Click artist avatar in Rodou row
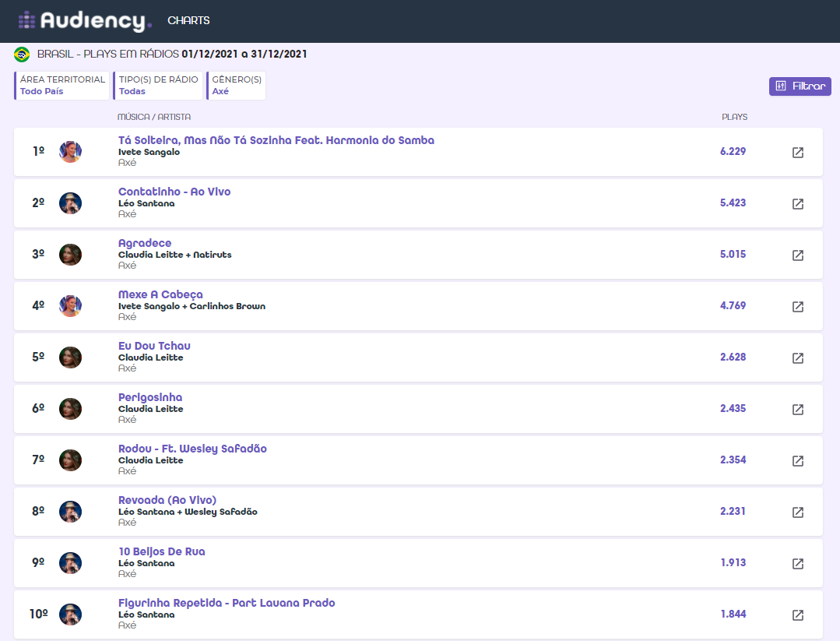This screenshot has height=641, width=840. pos(70,460)
